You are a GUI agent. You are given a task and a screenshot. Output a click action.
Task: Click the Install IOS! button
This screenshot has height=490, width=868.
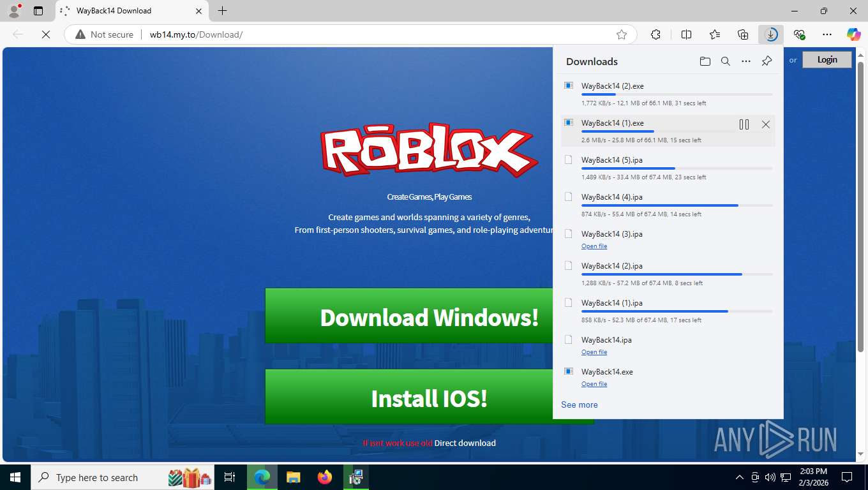[409, 397]
